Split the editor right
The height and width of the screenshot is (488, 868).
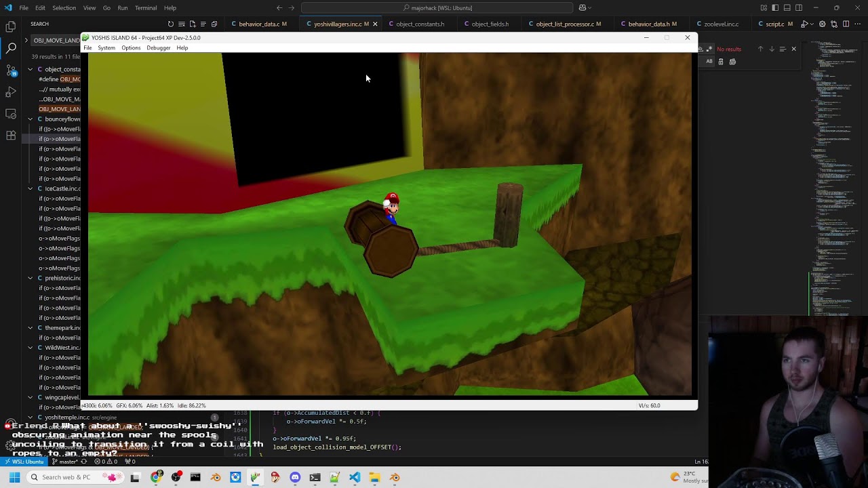846,24
